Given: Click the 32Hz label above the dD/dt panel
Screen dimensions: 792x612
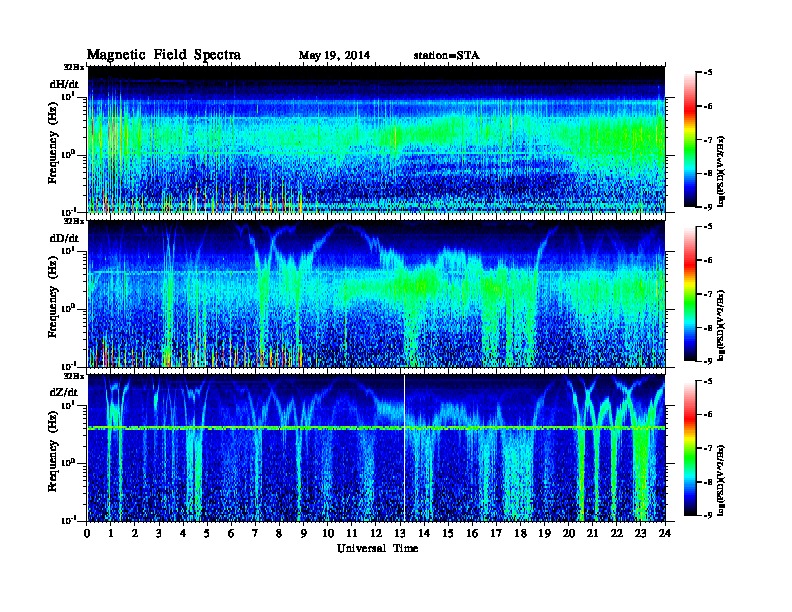Looking at the screenshot, I should coord(74,221).
